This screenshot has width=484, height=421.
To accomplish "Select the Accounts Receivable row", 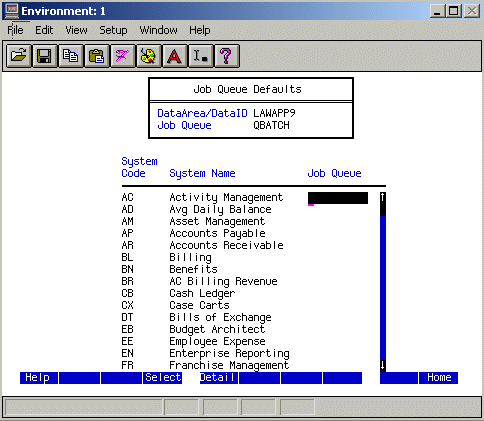I will pyautogui.click(x=226, y=245).
